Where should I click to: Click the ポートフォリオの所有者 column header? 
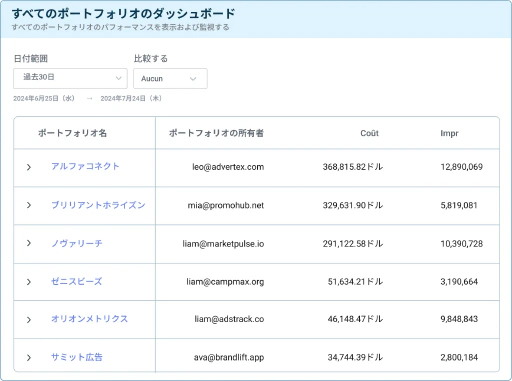(x=216, y=133)
